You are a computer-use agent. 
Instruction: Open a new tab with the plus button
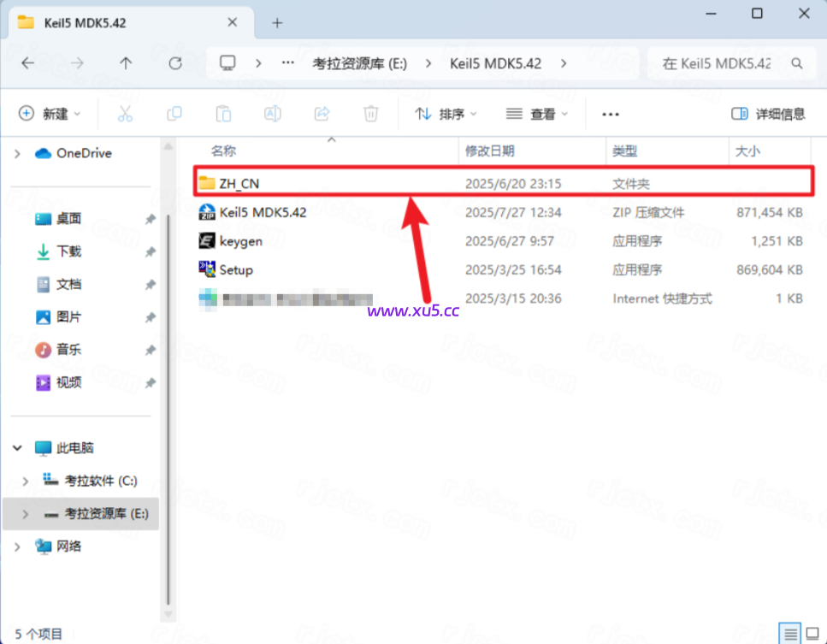tap(276, 23)
